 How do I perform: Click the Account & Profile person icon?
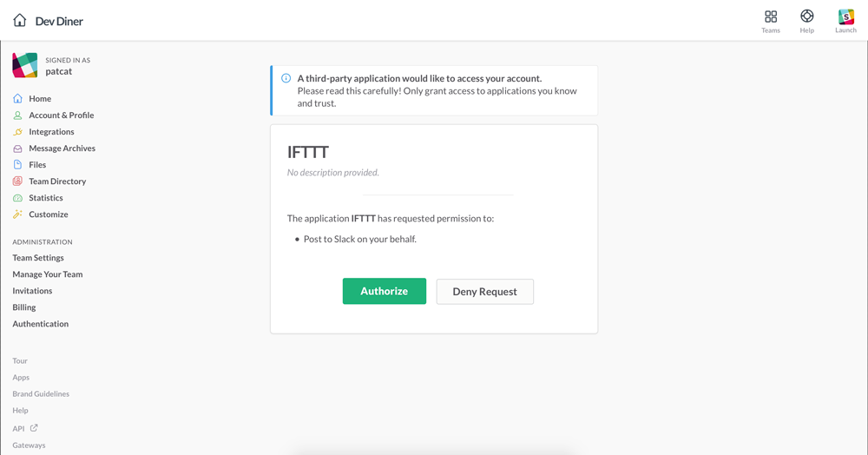(17, 115)
